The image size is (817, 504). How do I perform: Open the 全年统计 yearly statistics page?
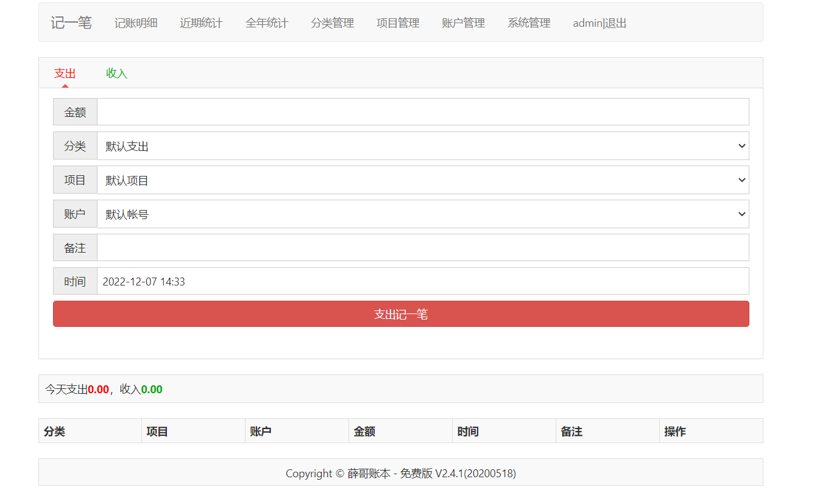coord(267,23)
